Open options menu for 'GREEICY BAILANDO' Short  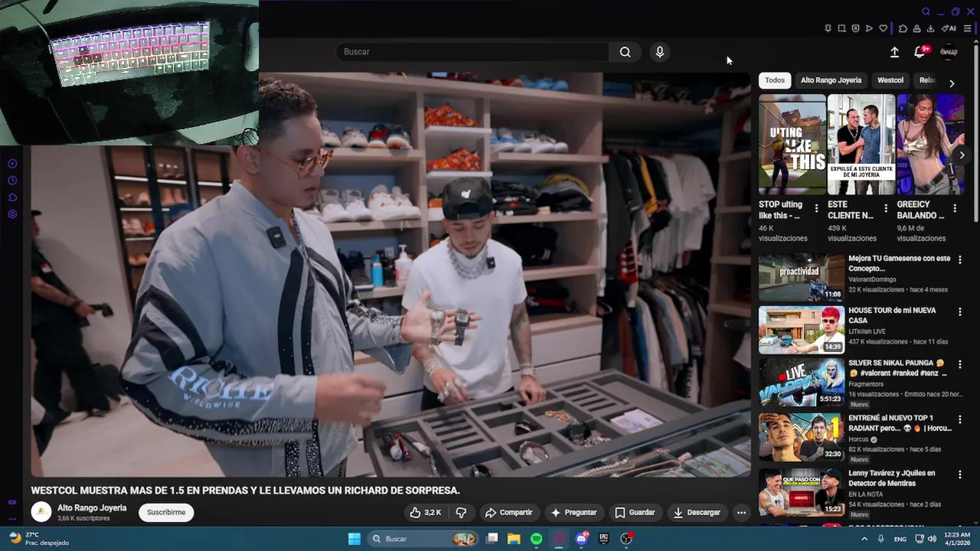(x=955, y=207)
